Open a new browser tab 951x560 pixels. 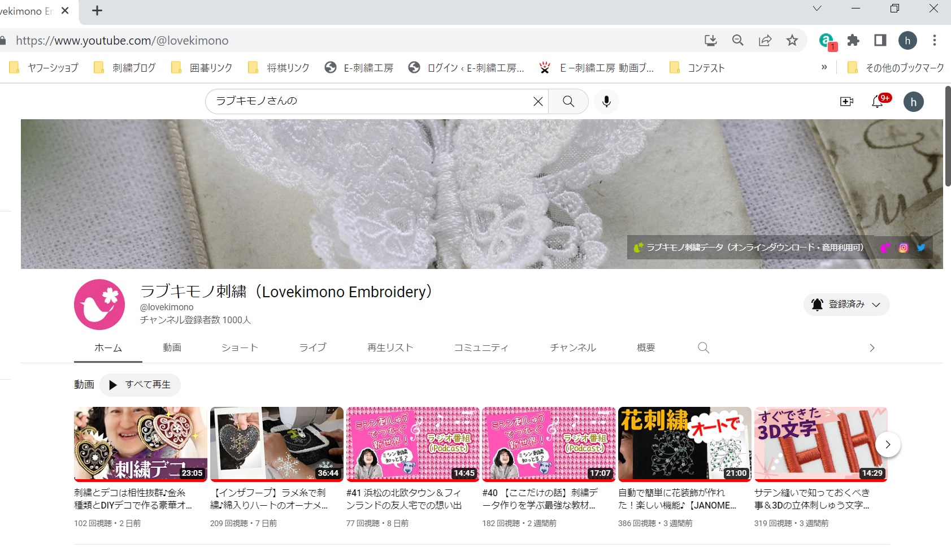(x=97, y=10)
